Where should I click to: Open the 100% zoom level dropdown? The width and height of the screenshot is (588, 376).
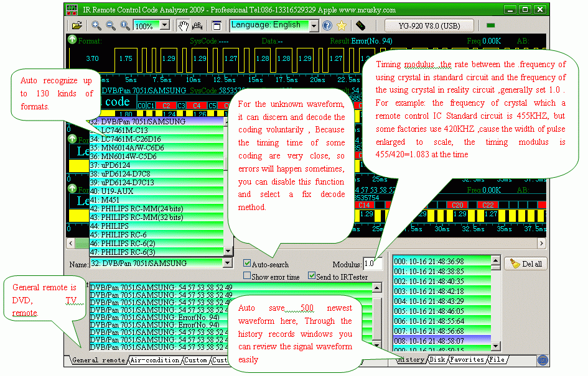pyautogui.click(x=165, y=25)
